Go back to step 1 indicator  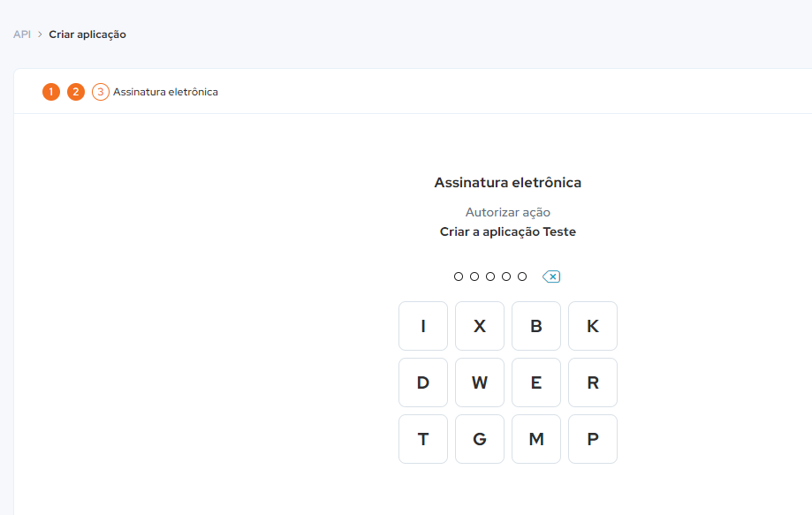point(51,92)
